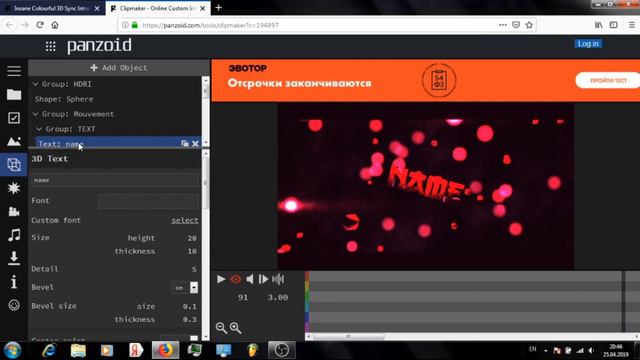Open Yandex browser from taskbar
This screenshot has height=360, width=640.
point(136,351)
